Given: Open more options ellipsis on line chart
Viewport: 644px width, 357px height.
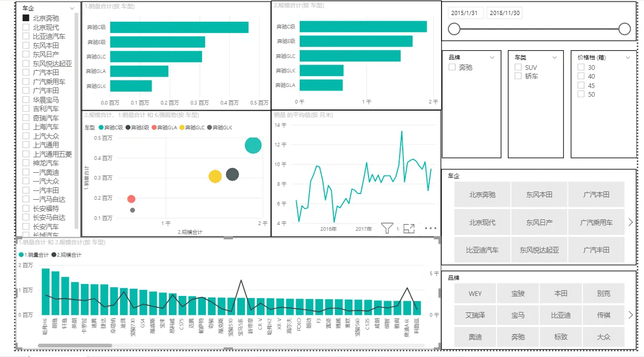Looking at the screenshot, I should pos(431,228).
